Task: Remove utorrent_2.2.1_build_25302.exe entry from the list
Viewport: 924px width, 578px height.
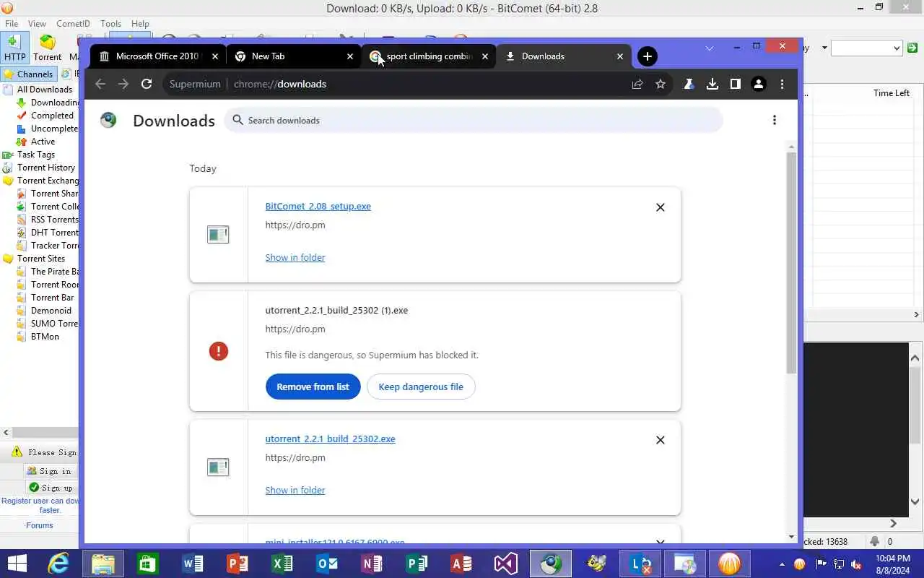Action: 660,440
